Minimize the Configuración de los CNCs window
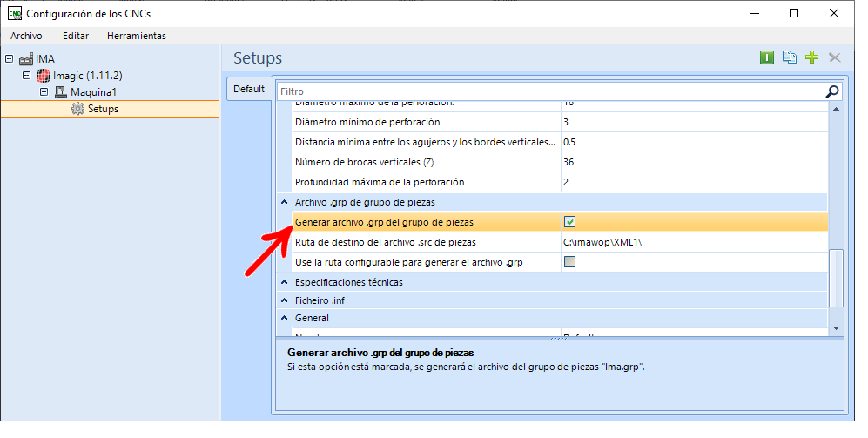Image resolution: width=868 pixels, height=438 pixels. pos(755,13)
